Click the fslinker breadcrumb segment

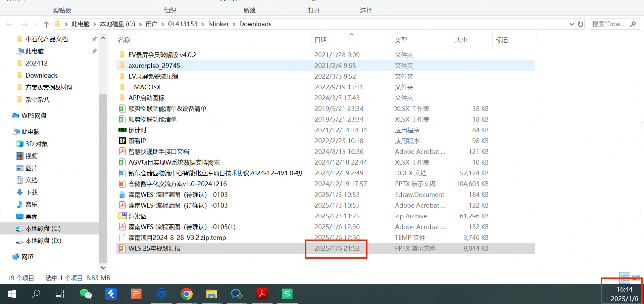pyautogui.click(x=218, y=24)
